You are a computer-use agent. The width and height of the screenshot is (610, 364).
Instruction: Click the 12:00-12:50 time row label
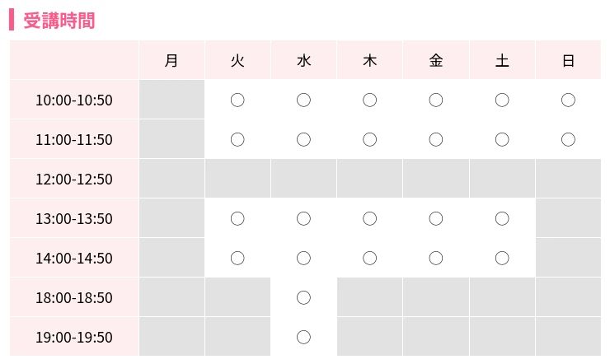[x=74, y=179]
